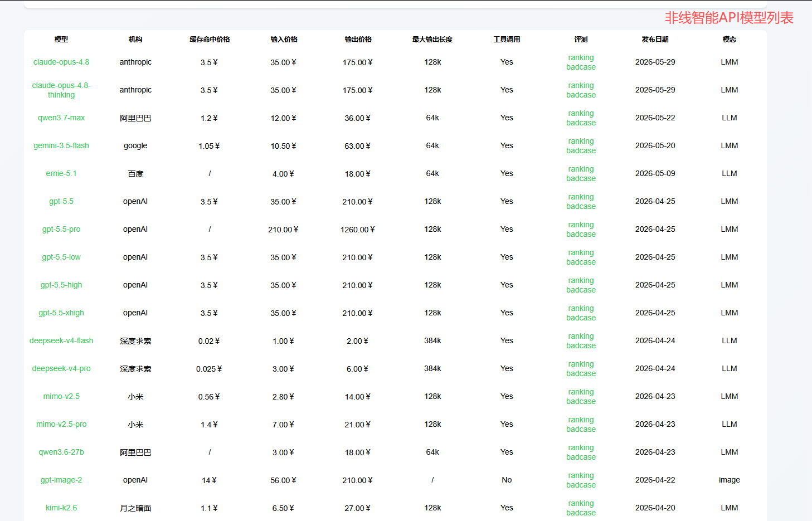Click the 输入价格 column header
This screenshot has height=521, width=812.
(x=284, y=40)
